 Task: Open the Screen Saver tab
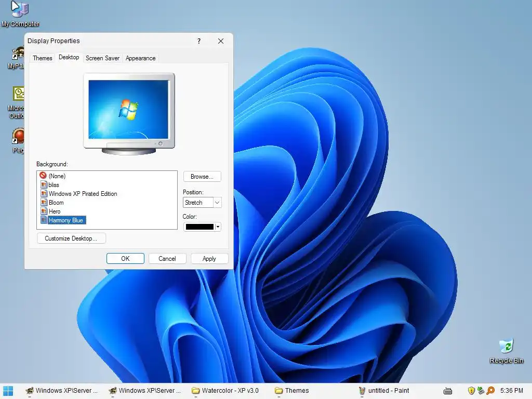coord(102,58)
